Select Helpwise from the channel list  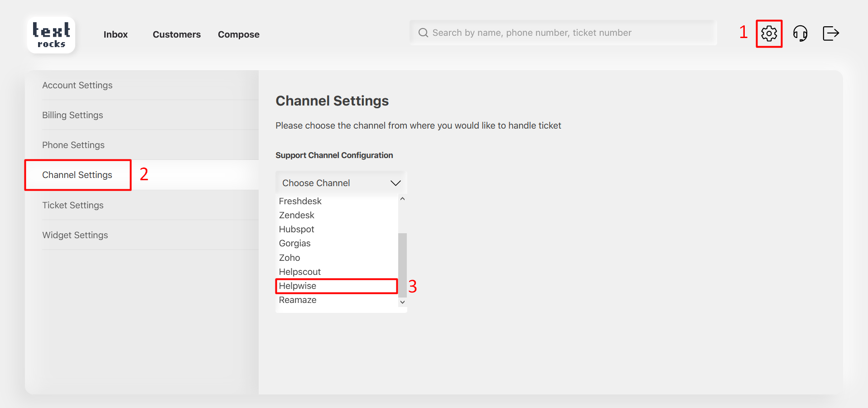298,286
